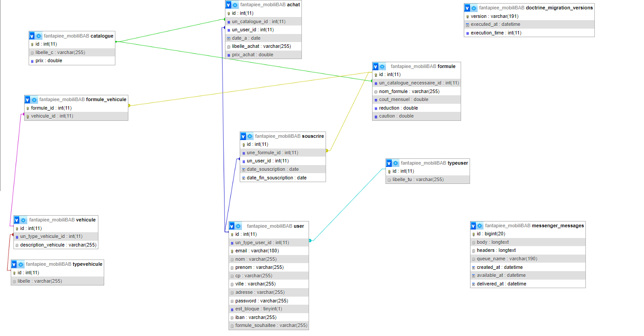Select un_user_id column in achat table
This screenshot has height=336, width=644.
tap(263, 30)
